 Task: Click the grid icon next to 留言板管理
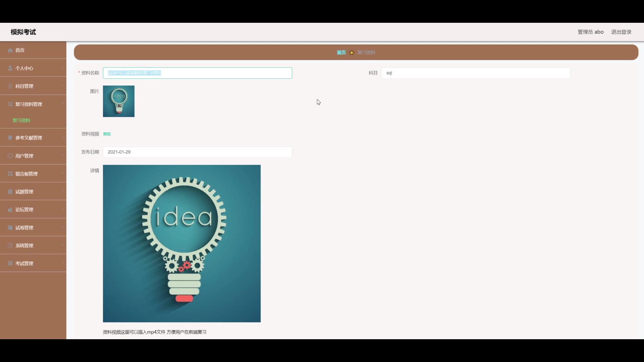(10, 174)
